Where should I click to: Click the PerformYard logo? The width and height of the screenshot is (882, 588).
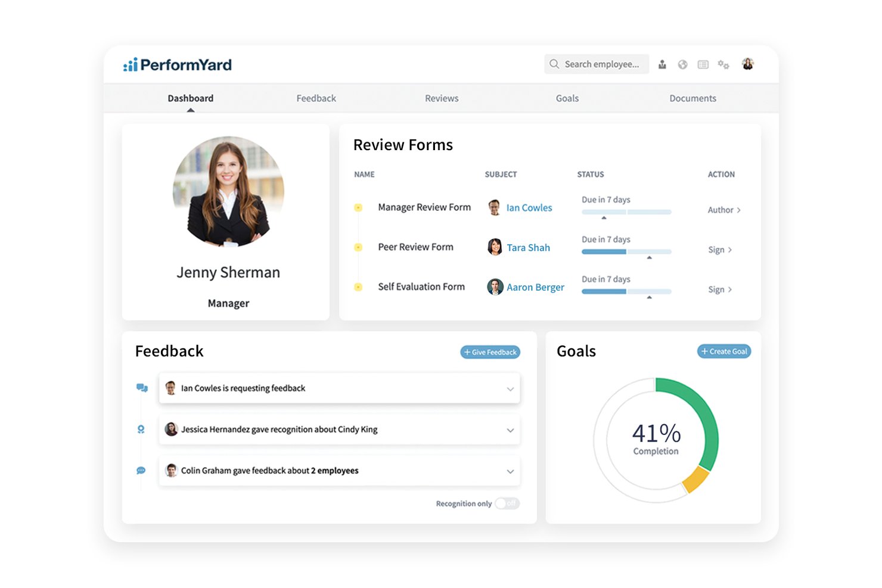[177, 64]
